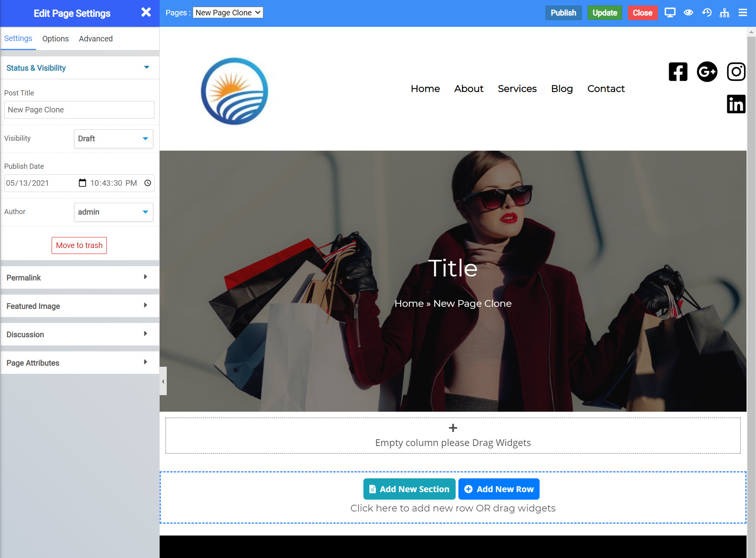
Task: Open the Advanced tab in Edit Page Settings
Action: [95, 38]
